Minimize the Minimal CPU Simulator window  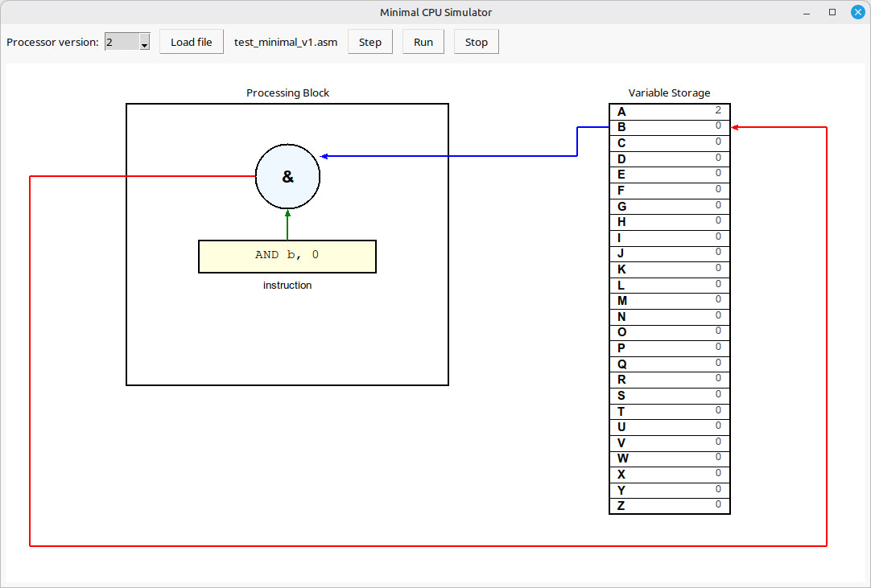tap(807, 12)
